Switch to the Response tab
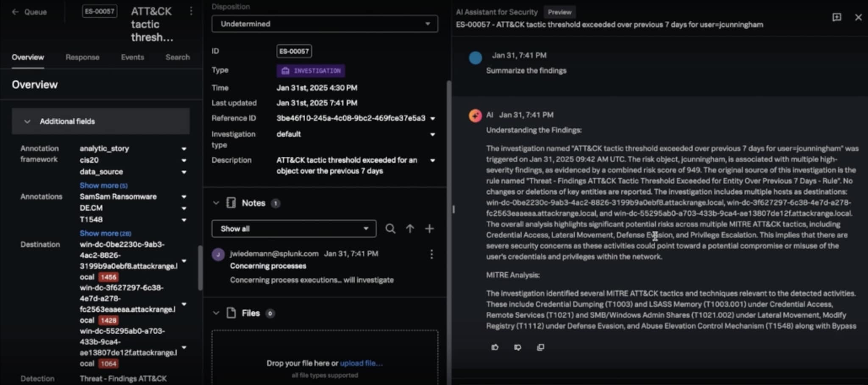The width and height of the screenshot is (868, 385). (82, 57)
